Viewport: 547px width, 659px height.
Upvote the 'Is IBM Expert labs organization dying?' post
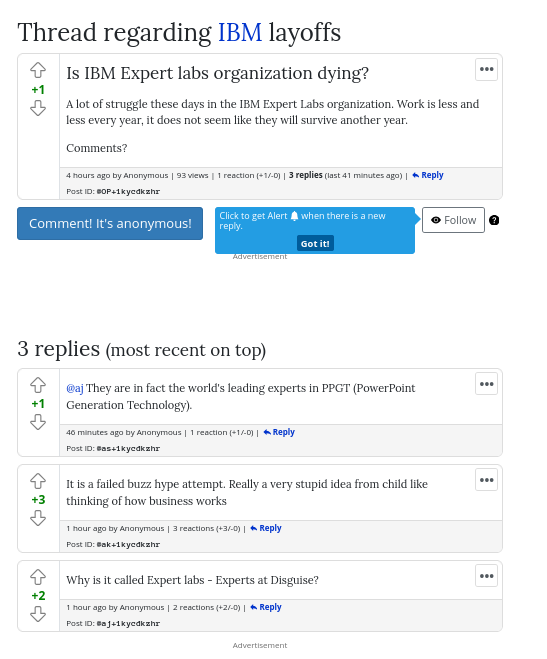click(38, 70)
